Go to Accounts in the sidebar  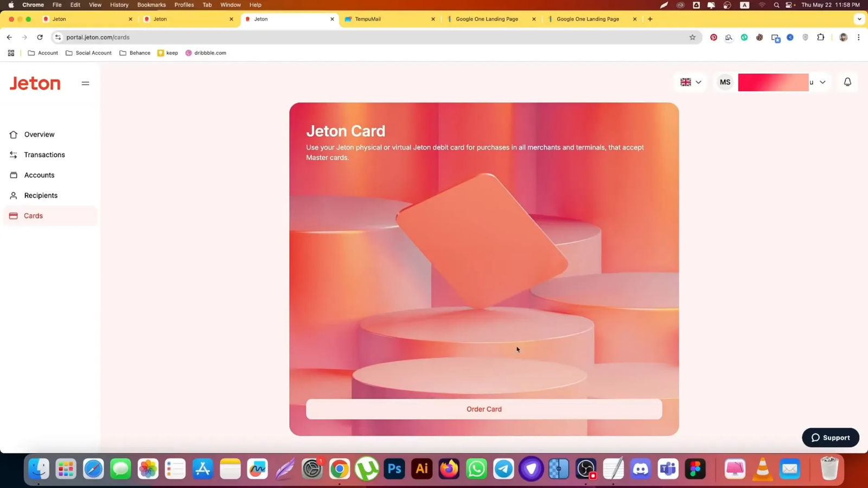(x=39, y=175)
